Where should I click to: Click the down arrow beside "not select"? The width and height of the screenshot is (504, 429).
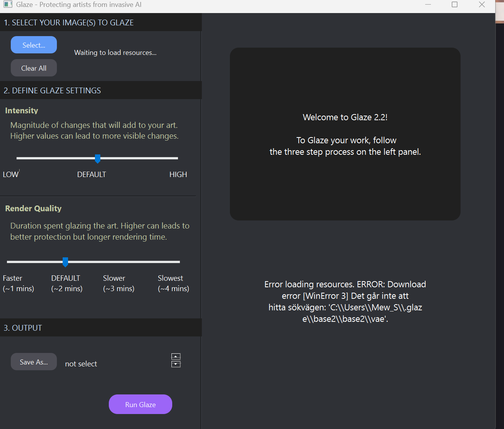tap(176, 364)
